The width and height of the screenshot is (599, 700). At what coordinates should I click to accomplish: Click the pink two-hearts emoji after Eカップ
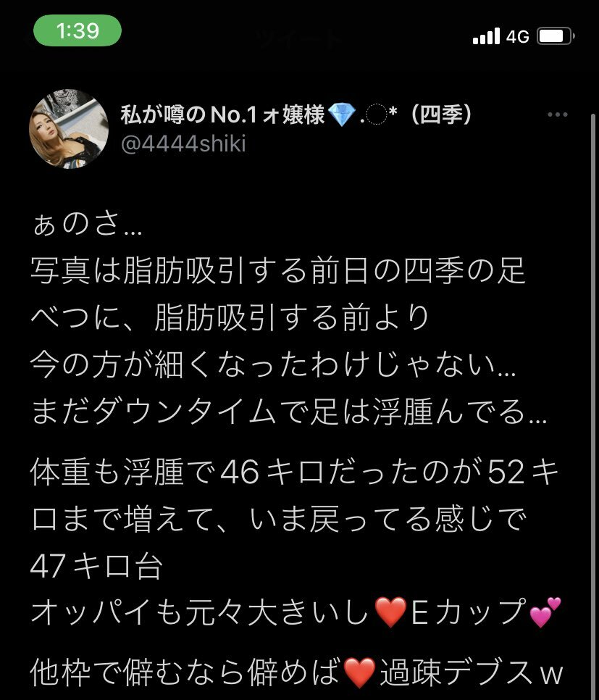pos(545,612)
